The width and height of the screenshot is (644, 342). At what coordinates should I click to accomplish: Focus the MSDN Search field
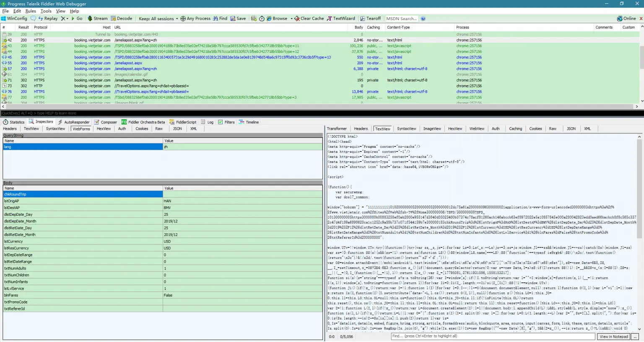(402, 18)
